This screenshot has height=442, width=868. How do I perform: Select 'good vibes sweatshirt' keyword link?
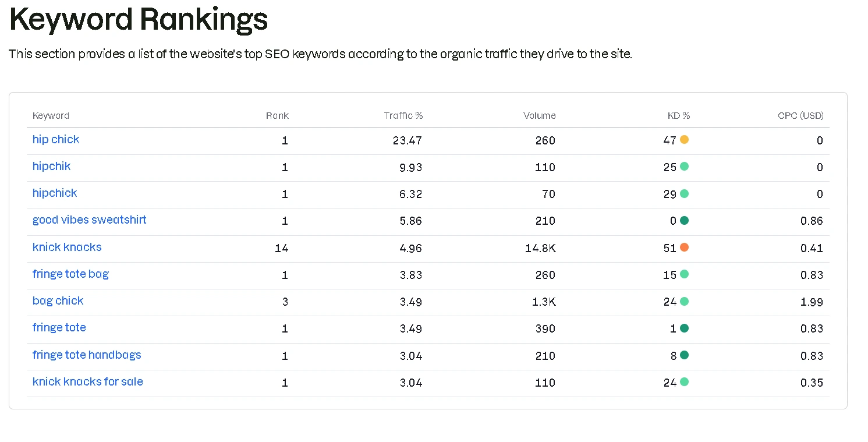[89, 220]
